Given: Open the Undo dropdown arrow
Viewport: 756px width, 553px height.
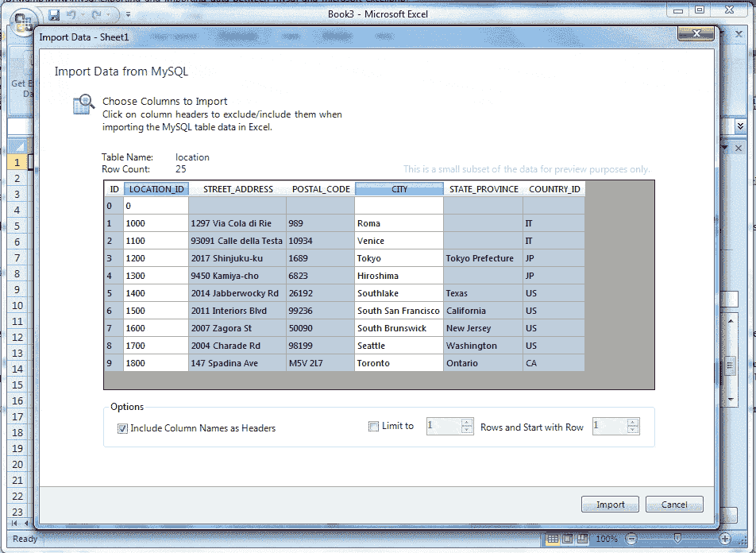Looking at the screenshot, I should pyautogui.click(x=83, y=14).
